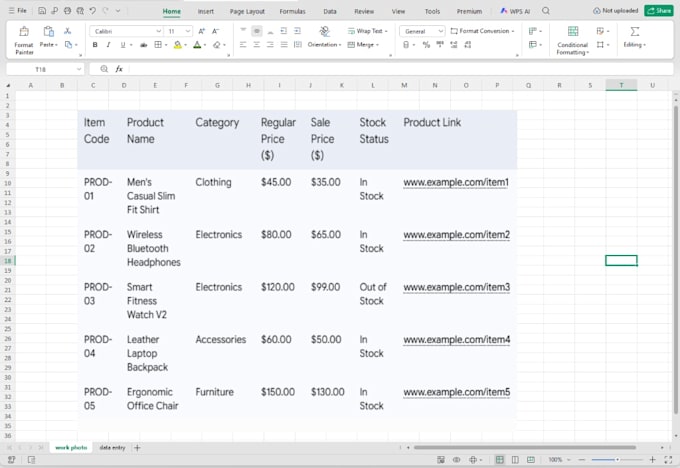Screen dimensions: 680x468
Task: Decrease decimal places
Action: point(468,45)
